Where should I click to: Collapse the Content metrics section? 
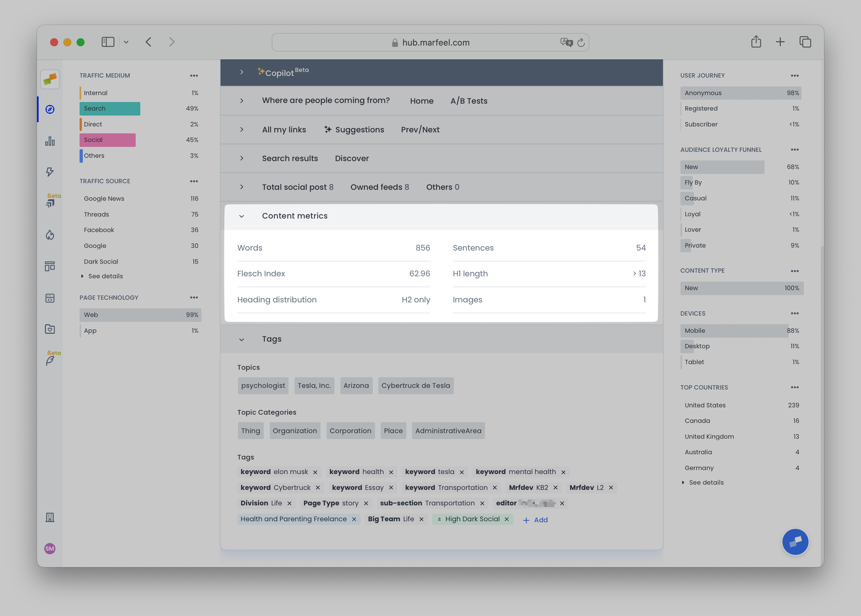click(x=242, y=216)
